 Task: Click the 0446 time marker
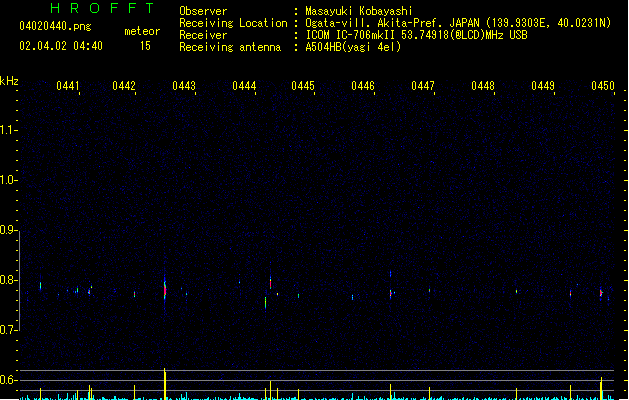pos(363,86)
